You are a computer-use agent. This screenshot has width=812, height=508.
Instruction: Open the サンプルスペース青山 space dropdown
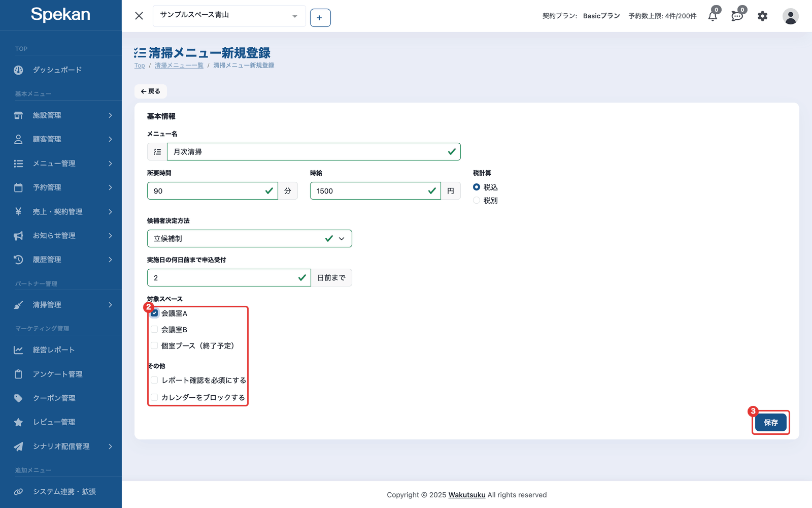(229, 16)
